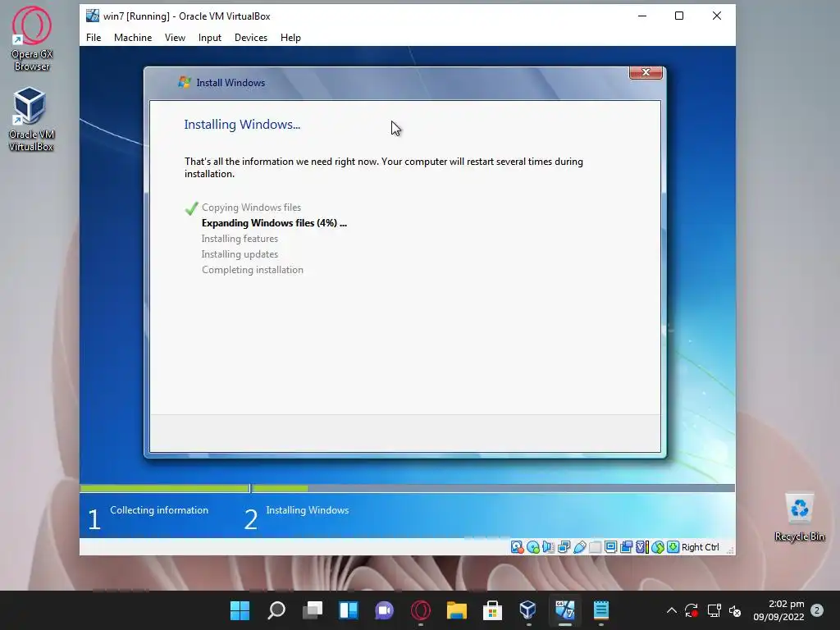Show hidden system tray icons
This screenshot has width=840, height=630.
tap(671, 610)
